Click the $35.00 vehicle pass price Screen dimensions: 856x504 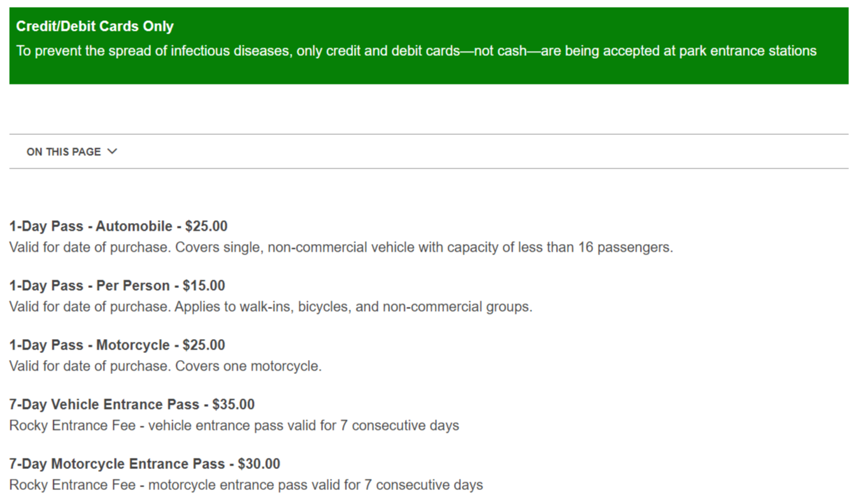(x=234, y=405)
